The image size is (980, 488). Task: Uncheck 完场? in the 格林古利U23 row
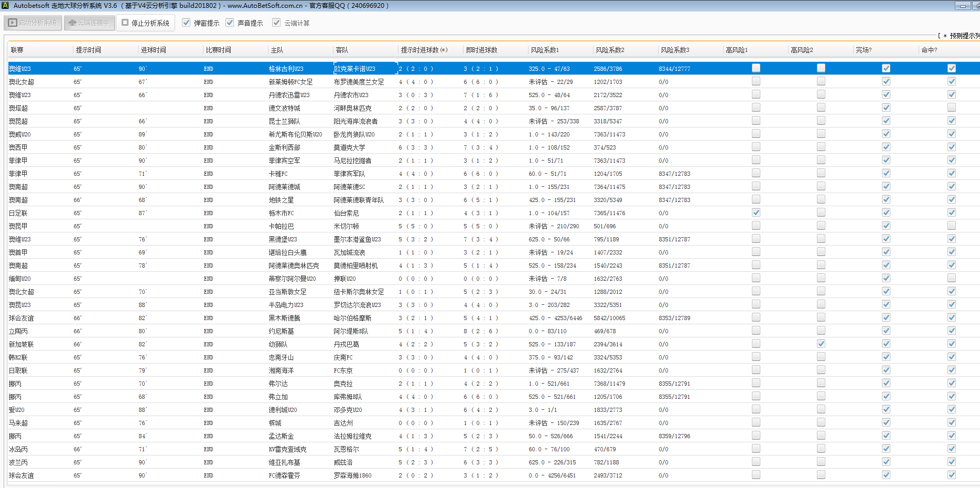click(x=886, y=68)
